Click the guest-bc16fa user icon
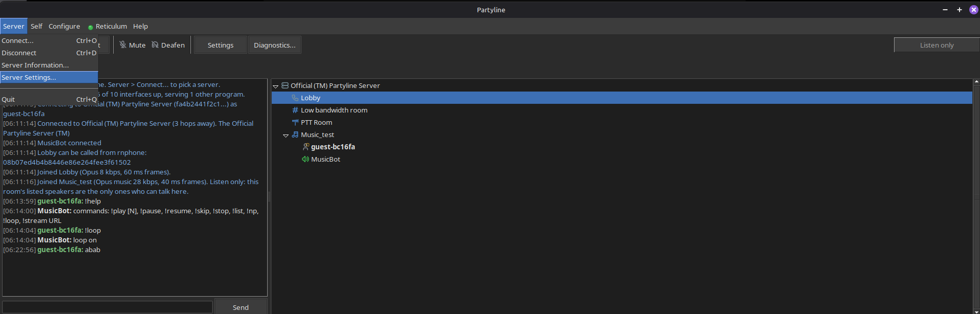Image resolution: width=980 pixels, height=314 pixels. point(306,147)
